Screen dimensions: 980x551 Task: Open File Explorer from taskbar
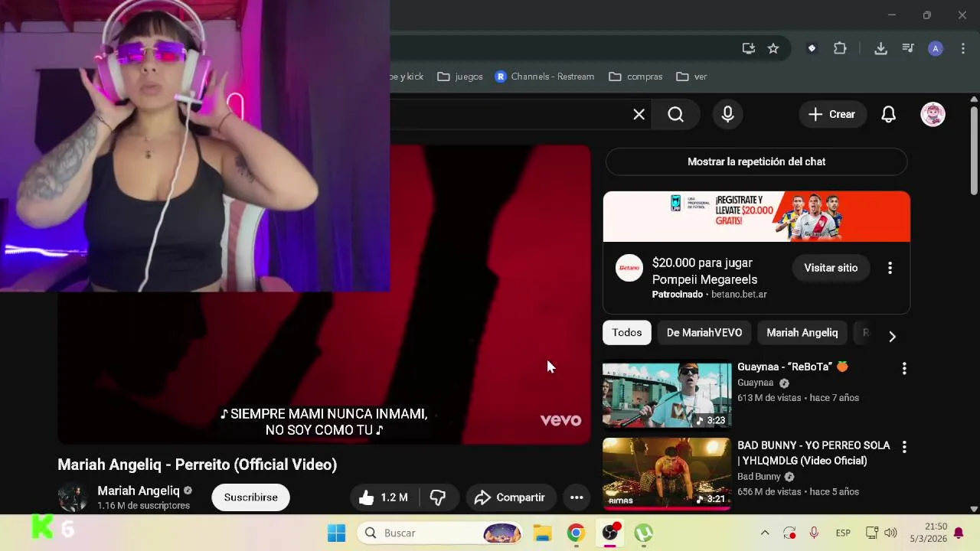(x=542, y=533)
